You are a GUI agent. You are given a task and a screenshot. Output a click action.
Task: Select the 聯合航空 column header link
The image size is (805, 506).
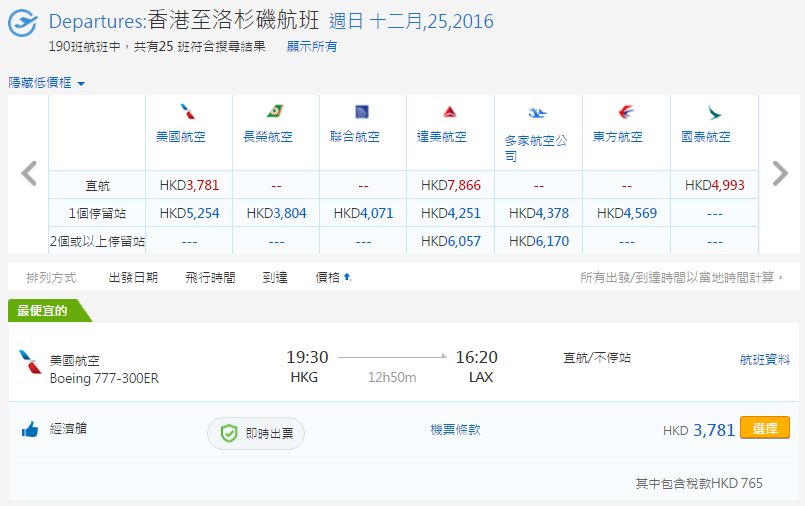(355, 137)
